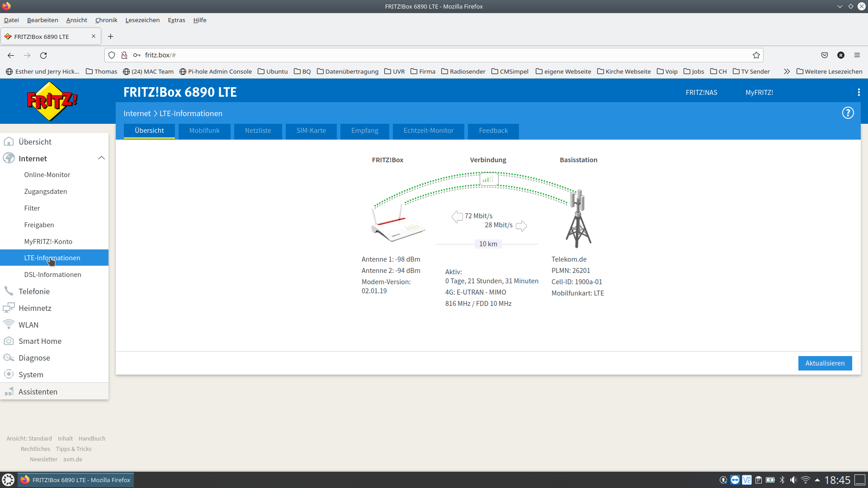The width and height of the screenshot is (868, 488).
Task: Open the Pi-hole Admin Console bookmark
Action: (216, 71)
